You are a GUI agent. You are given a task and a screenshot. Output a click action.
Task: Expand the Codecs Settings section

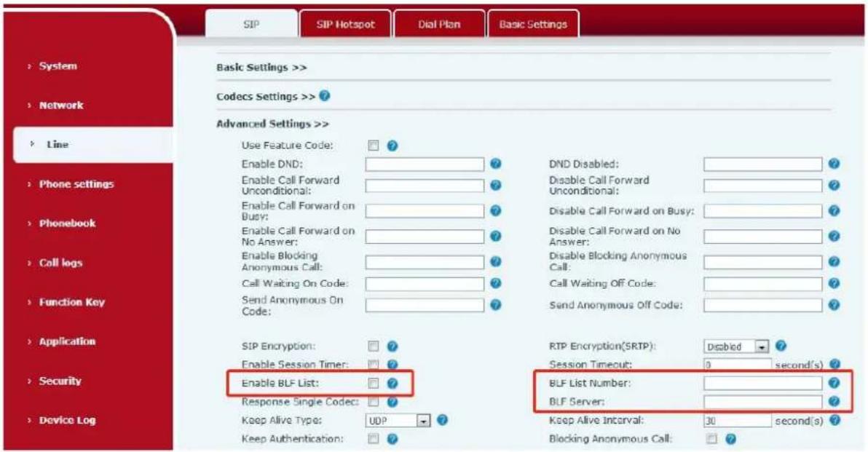(x=266, y=96)
